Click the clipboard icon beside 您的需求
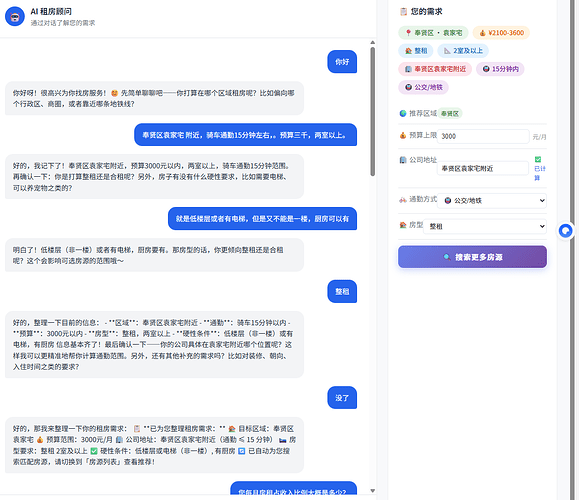579x500 pixels. pos(404,12)
